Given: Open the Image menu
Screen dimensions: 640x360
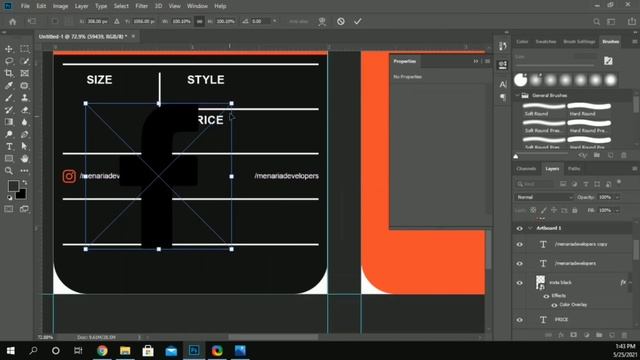Looking at the screenshot, I should tap(60, 6).
